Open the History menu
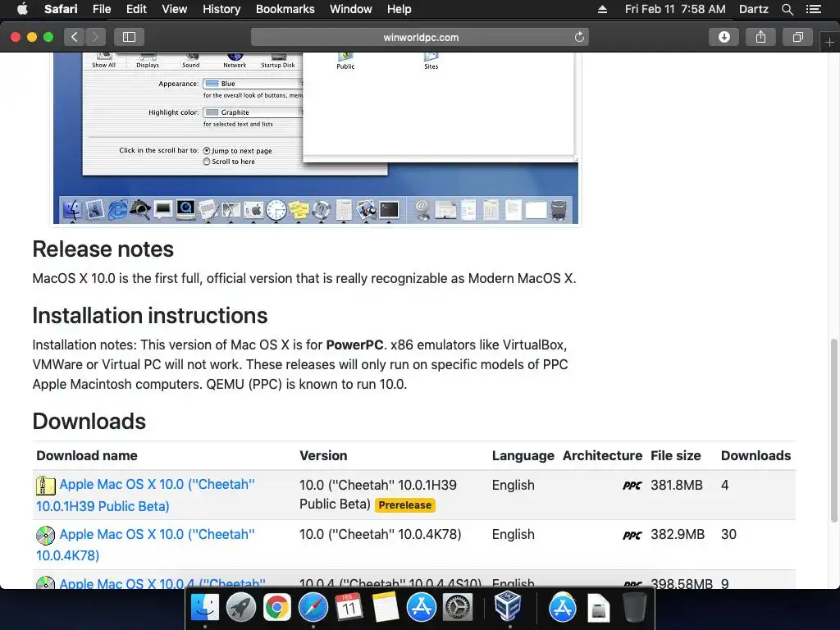This screenshot has height=630, width=840. (x=221, y=9)
